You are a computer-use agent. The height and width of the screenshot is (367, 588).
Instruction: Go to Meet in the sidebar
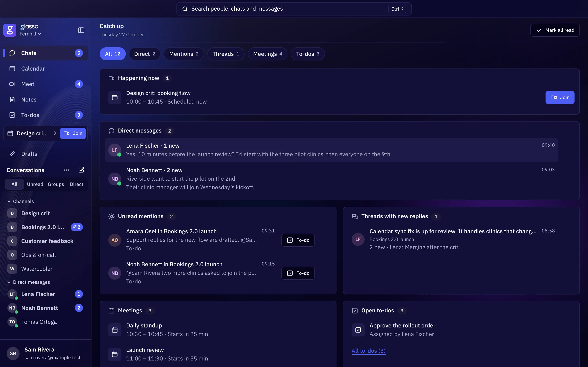(46, 84)
